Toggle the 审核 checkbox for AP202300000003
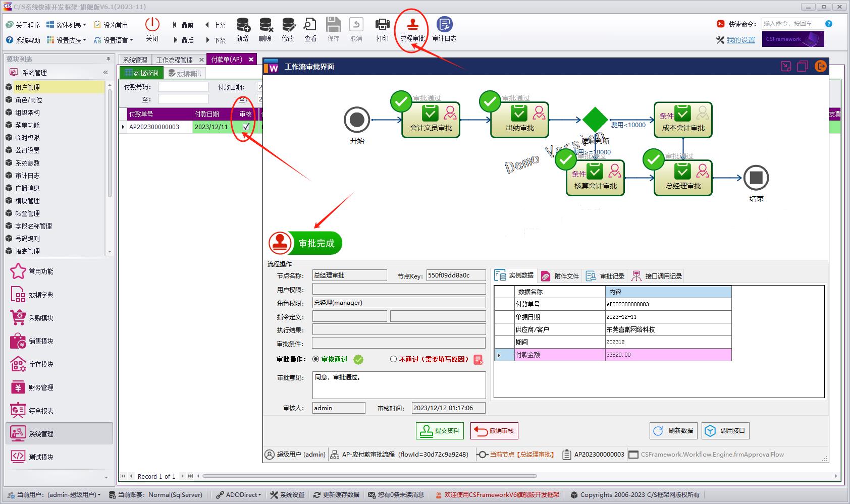Viewport: 850px width, 504px height. click(246, 127)
